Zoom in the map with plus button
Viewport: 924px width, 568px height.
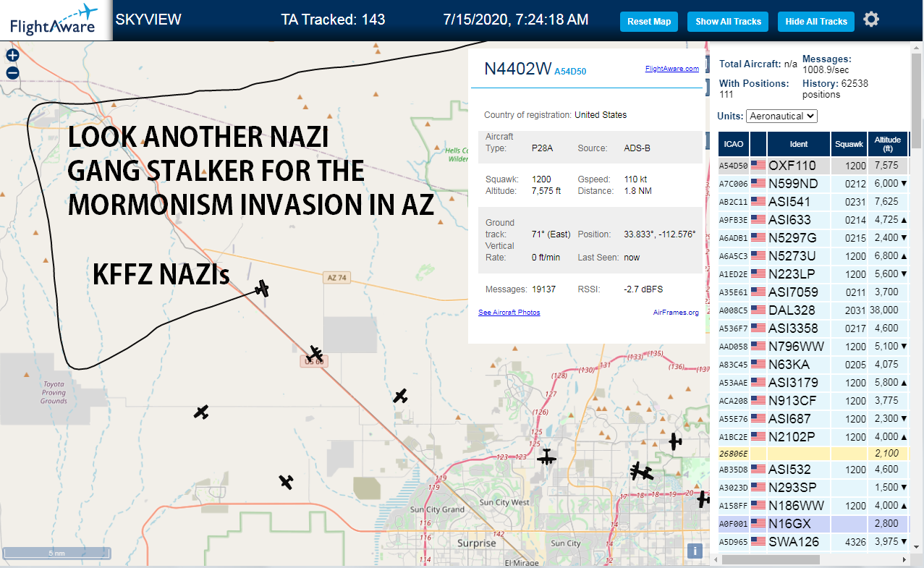[x=12, y=55]
